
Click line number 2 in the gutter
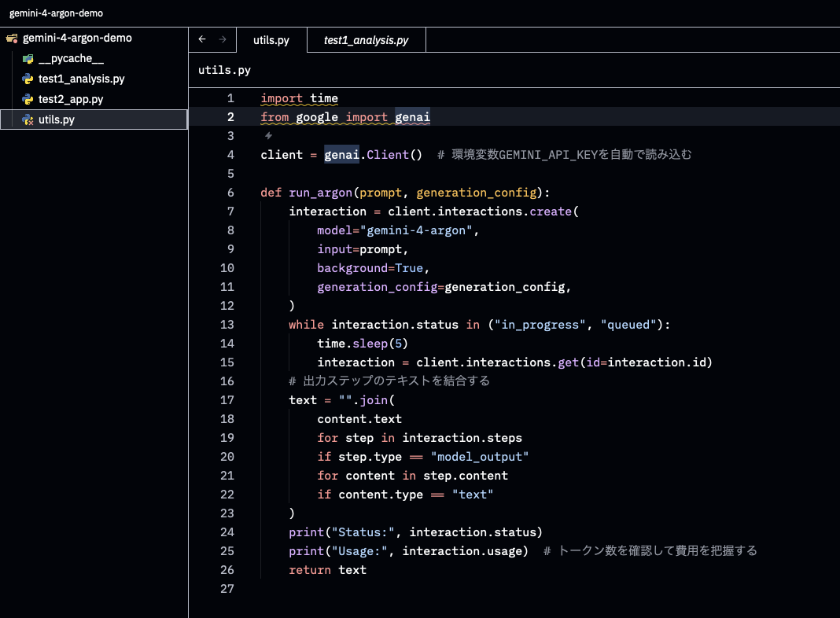click(x=230, y=116)
